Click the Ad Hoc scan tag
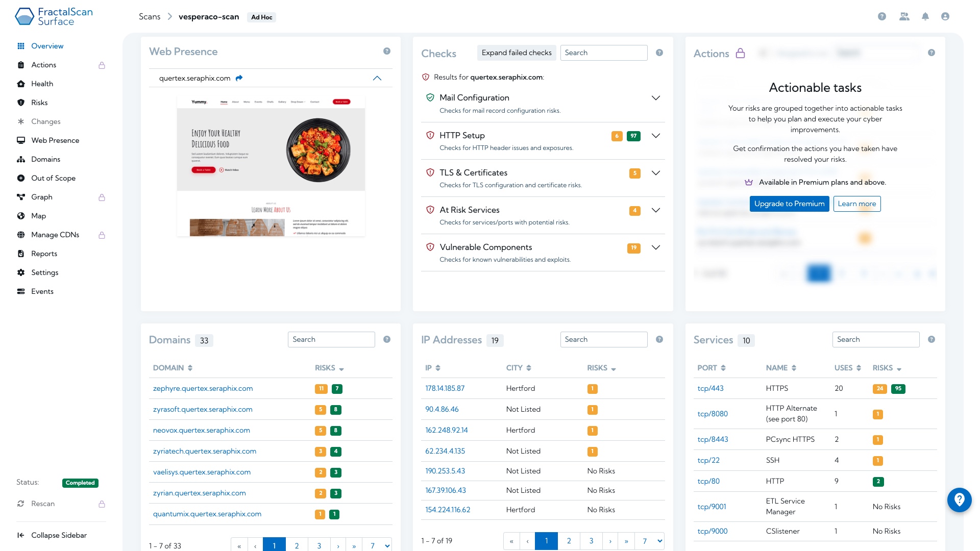 [262, 17]
